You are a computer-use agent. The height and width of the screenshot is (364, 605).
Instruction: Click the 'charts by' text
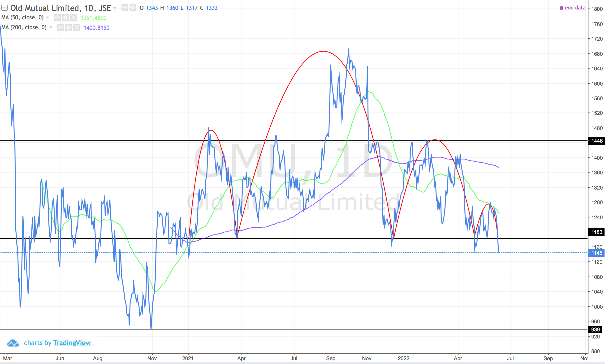(x=38, y=343)
